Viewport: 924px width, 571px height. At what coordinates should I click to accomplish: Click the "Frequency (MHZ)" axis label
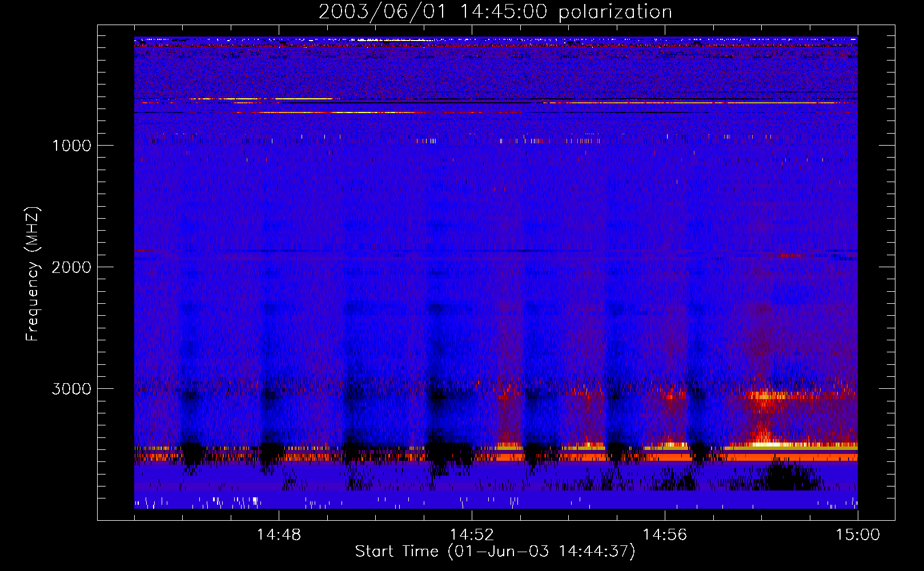[33, 274]
